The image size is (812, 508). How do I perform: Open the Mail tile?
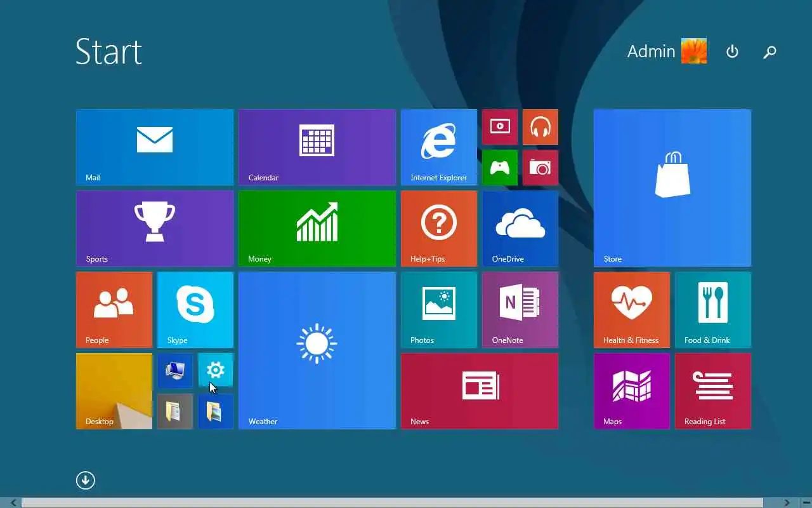[155, 147]
